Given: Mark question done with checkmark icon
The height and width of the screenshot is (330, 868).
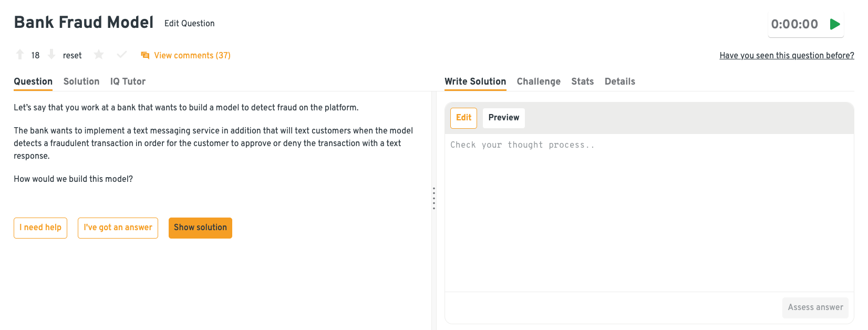Looking at the screenshot, I should point(122,55).
